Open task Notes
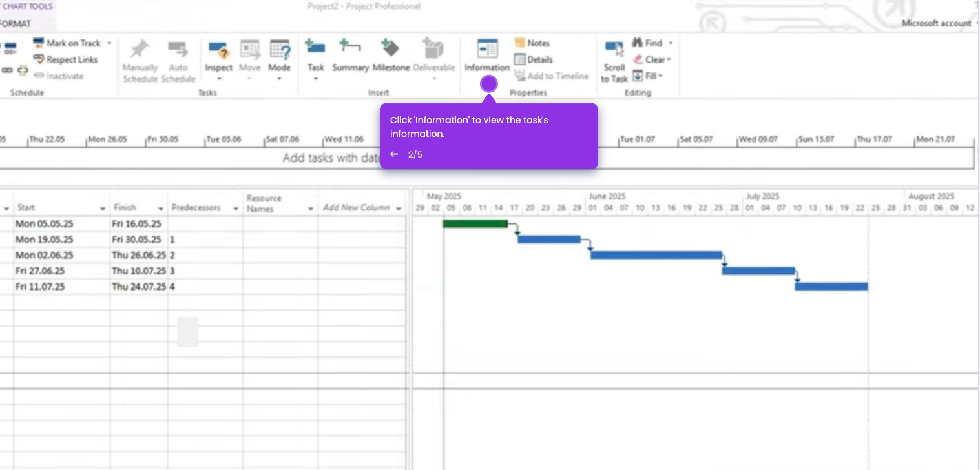The image size is (980, 470). pyautogui.click(x=532, y=43)
